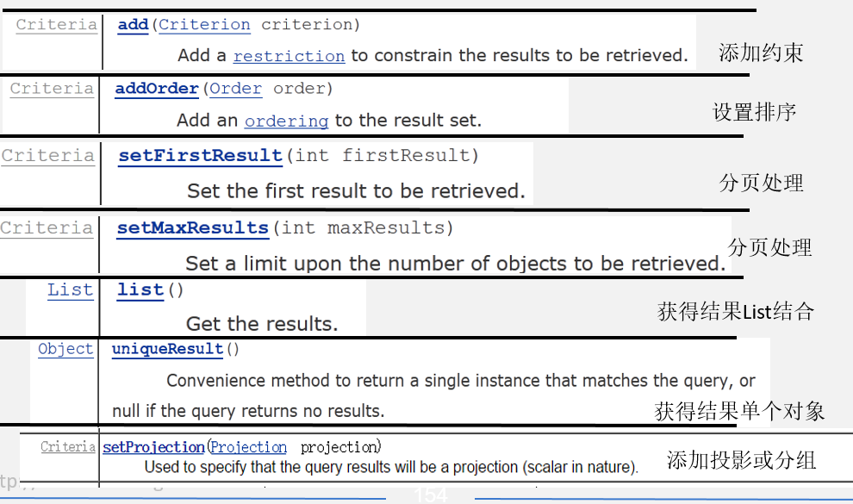This screenshot has height=504, width=853.
Task: Click Criteria return type beside setFirstResult
Action: pyautogui.click(x=48, y=156)
